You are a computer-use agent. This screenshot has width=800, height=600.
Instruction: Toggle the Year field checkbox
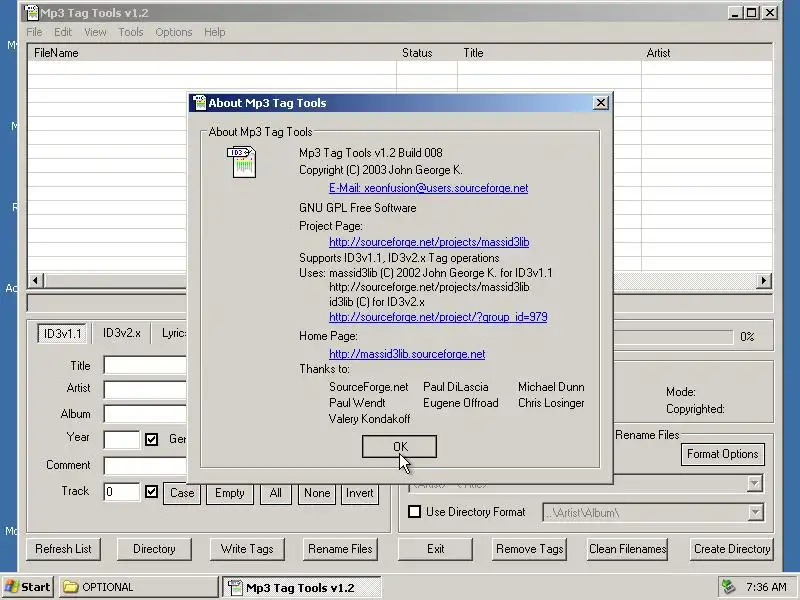pos(151,439)
